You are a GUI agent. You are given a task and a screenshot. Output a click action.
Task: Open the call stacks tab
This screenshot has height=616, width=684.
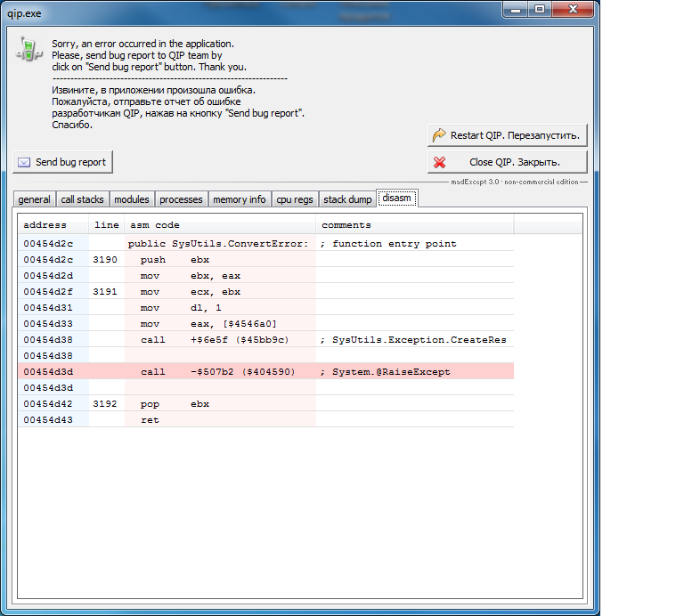(x=82, y=199)
